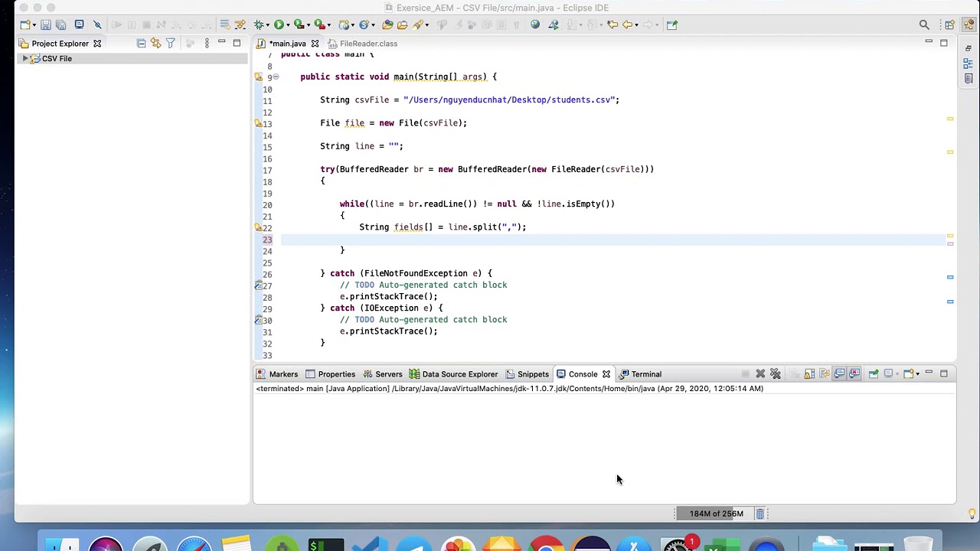The width and height of the screenshot is (980, 551).
Task: Click Open Type toolbar icon
Action: click(x=387, y=24)
